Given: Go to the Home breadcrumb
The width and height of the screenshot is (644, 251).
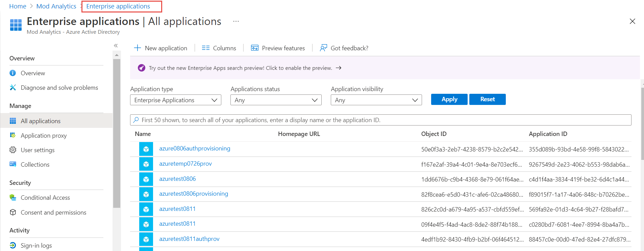Looking at the screenshot, I should coord(18,6).
